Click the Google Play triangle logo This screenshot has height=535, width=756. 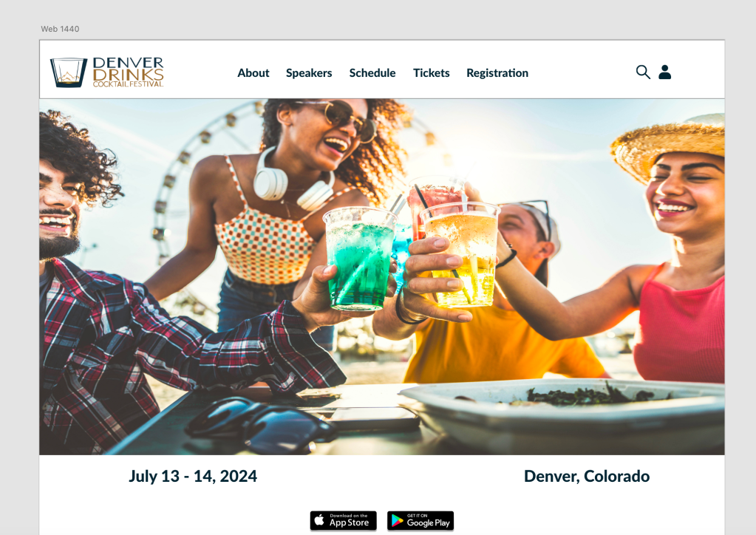coord(397,520)
